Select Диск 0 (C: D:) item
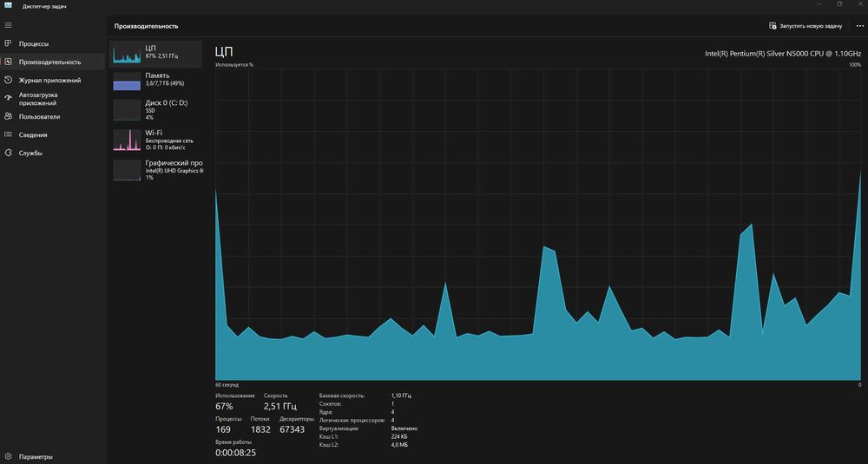 coord(155,109)
